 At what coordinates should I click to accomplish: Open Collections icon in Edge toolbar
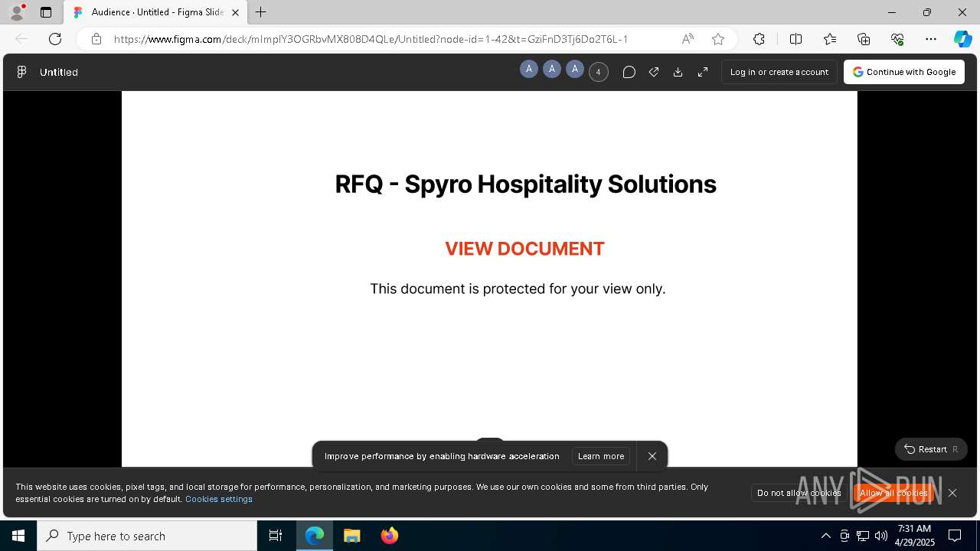(x=864, y=39)
